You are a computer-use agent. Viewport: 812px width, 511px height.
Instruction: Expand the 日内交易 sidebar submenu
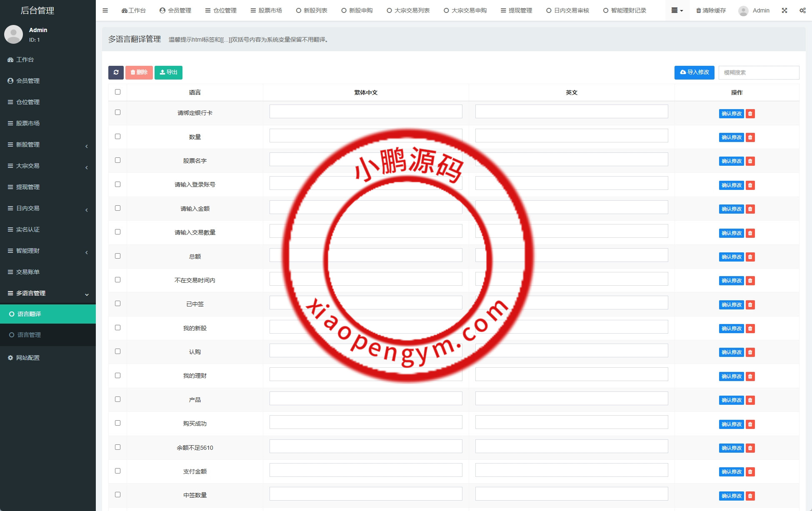pyautogui.click(x=48, y=208)
